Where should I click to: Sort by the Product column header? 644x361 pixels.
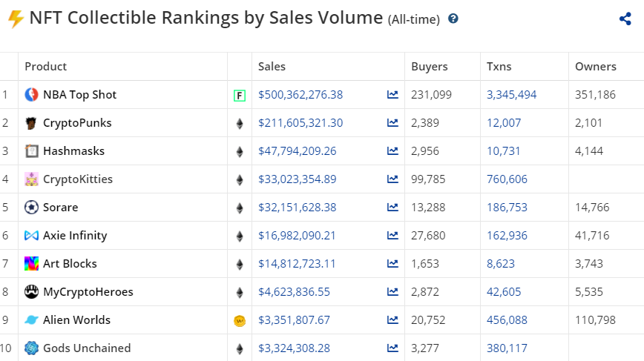click(x=45, y=67)
